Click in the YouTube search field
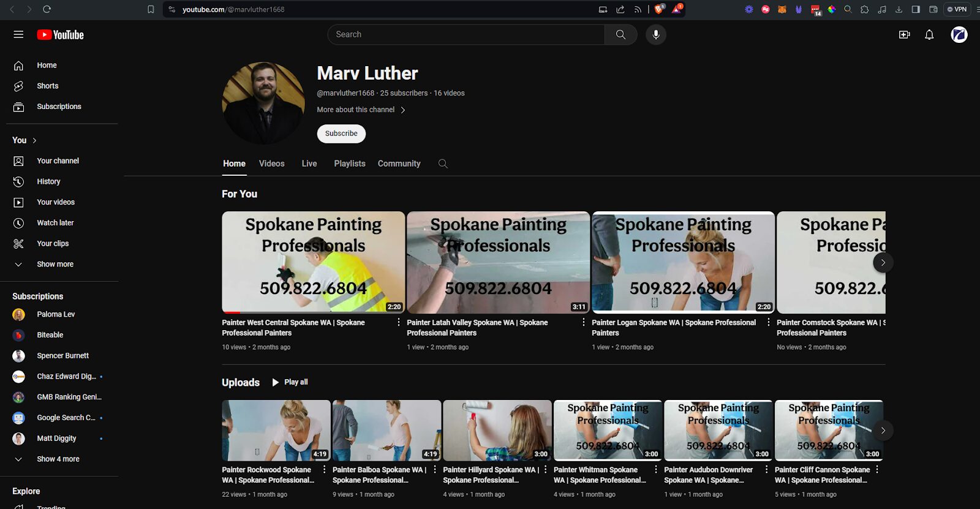 [466, 34]
